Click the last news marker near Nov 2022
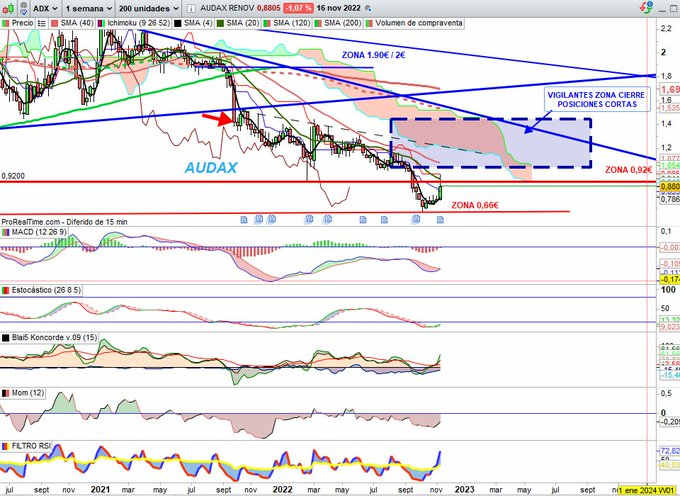 tap(440, 220)
